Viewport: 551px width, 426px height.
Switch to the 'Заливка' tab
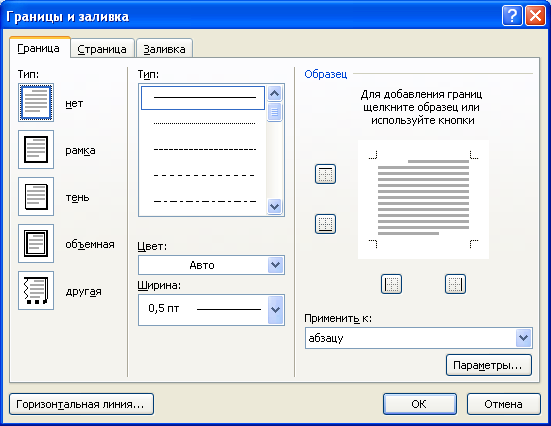point(164,49)
